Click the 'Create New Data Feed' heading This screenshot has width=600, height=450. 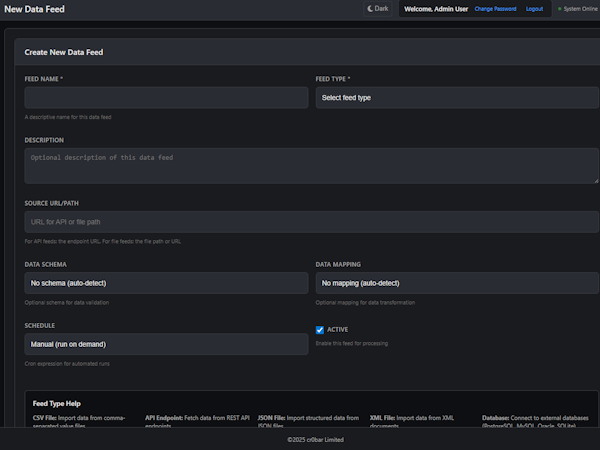pyautogui.click(x=64, y=52)
